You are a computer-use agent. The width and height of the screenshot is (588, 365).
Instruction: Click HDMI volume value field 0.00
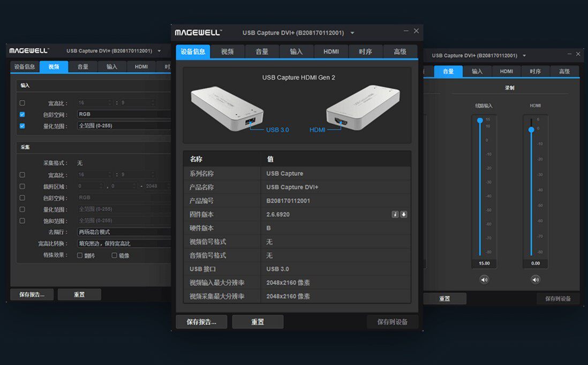click(536, 263)
